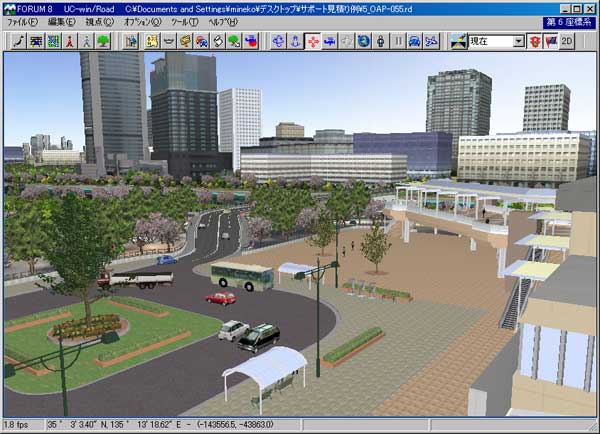The height and width of the screenshot is (434, 600).
Task: Click the grayed-out satellite icon
Action: click(x=347, y=41)
